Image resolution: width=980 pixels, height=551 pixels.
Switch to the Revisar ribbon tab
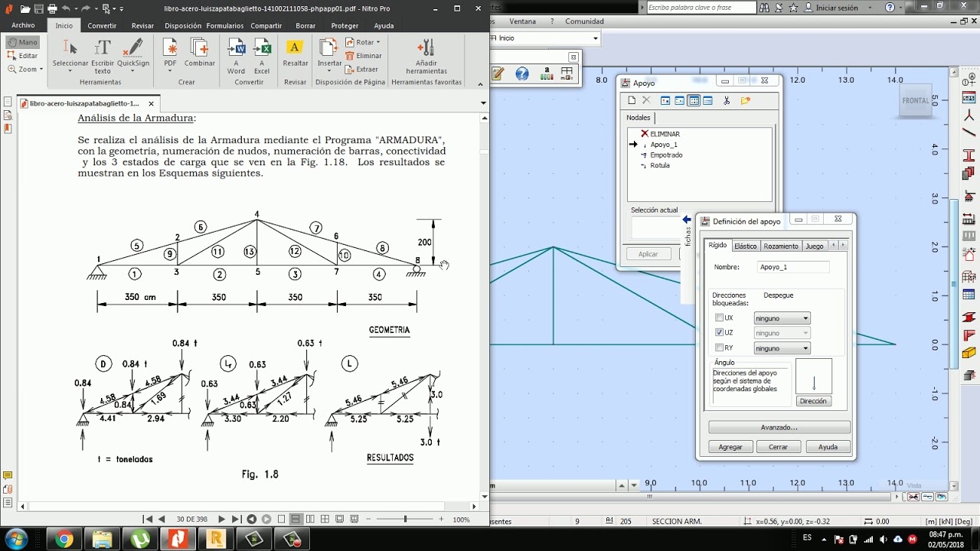tap(142, 25)
